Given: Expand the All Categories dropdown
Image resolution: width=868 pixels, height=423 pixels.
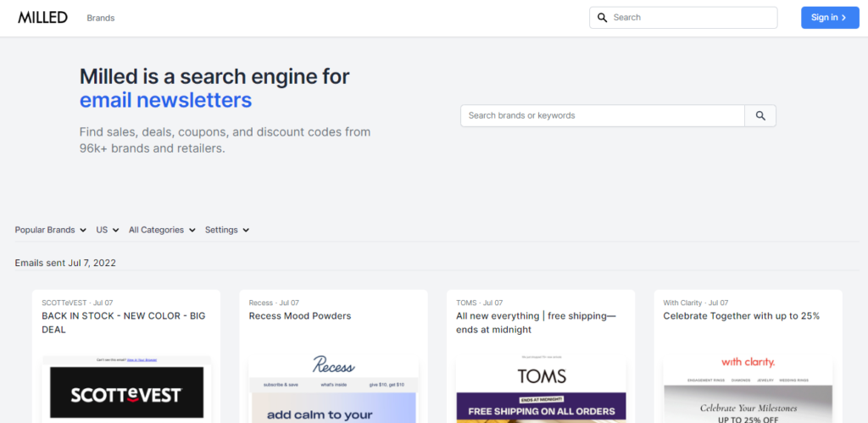Looking at the screenshot, I should tap(162, 230).
